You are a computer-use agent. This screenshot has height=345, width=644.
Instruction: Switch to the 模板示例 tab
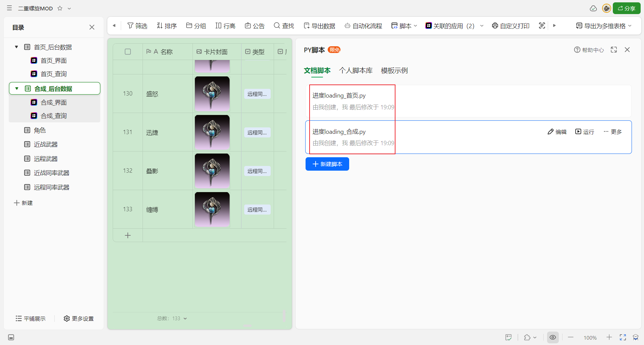coord(394,70)
